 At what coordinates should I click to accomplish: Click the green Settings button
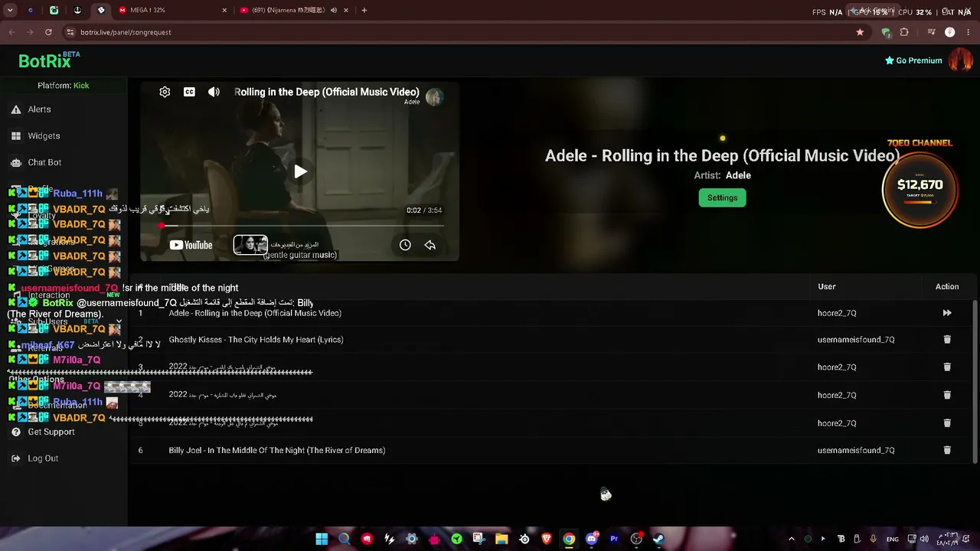click(x=722, y=197)
